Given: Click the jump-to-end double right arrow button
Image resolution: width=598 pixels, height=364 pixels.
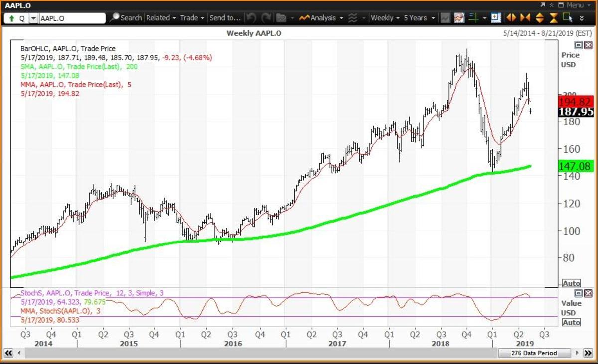Looking at the screenshot, I should point(589,353).
